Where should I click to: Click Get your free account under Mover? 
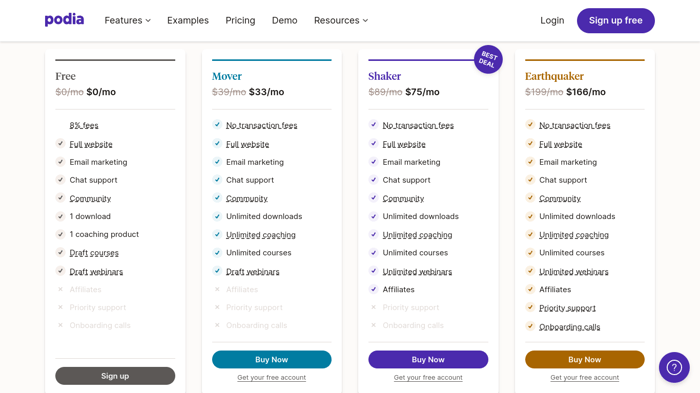(x=271, y=377)
